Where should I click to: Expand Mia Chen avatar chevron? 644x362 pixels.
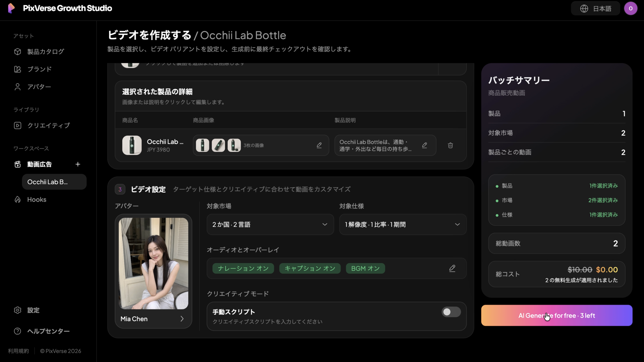[182, 319]
